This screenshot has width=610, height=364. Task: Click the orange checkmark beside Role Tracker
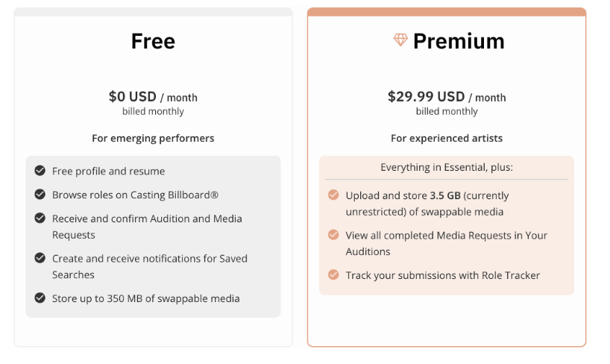333,274
